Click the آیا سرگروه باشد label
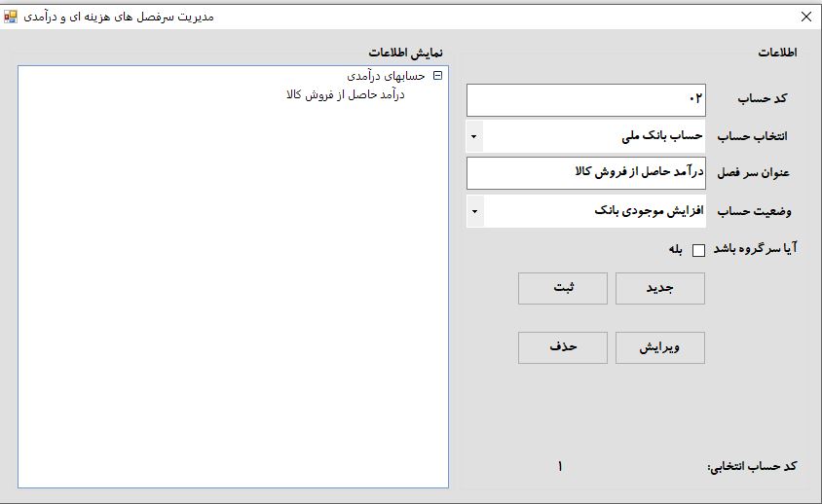 pyautogui.click(x=756, y=248)
